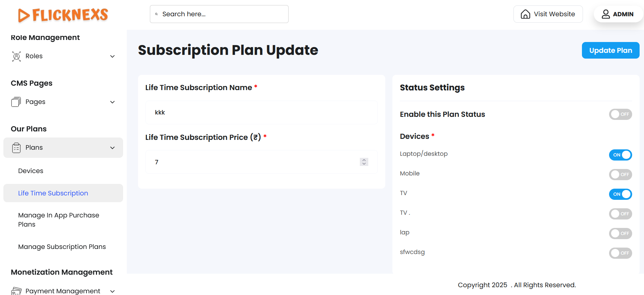
Task: Expand the Payment Management chevron
Action: pyautogui.click(x=113, y=291)
